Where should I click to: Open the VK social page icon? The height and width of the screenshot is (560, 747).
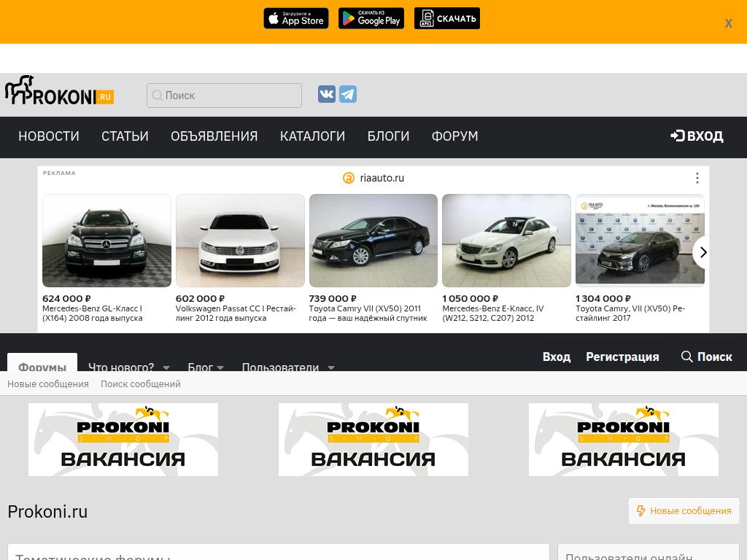(327, 95)
